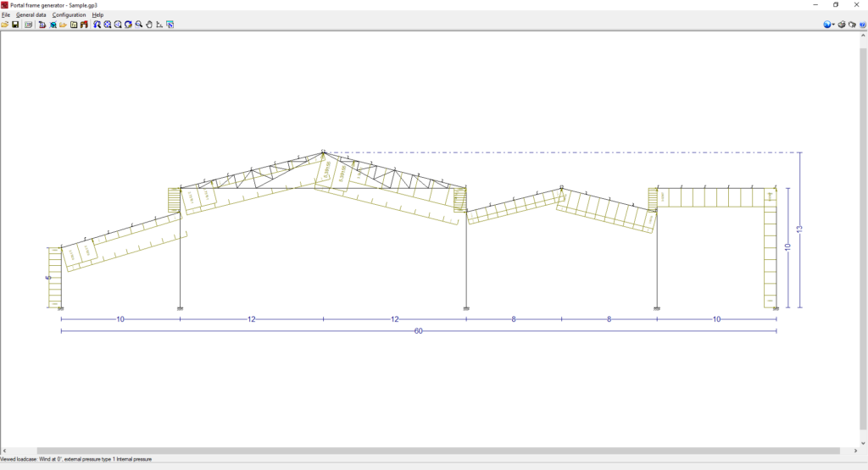868x470 pixels.
Task: Click the blue help question mark icon
Action: (x=862, y=25)
